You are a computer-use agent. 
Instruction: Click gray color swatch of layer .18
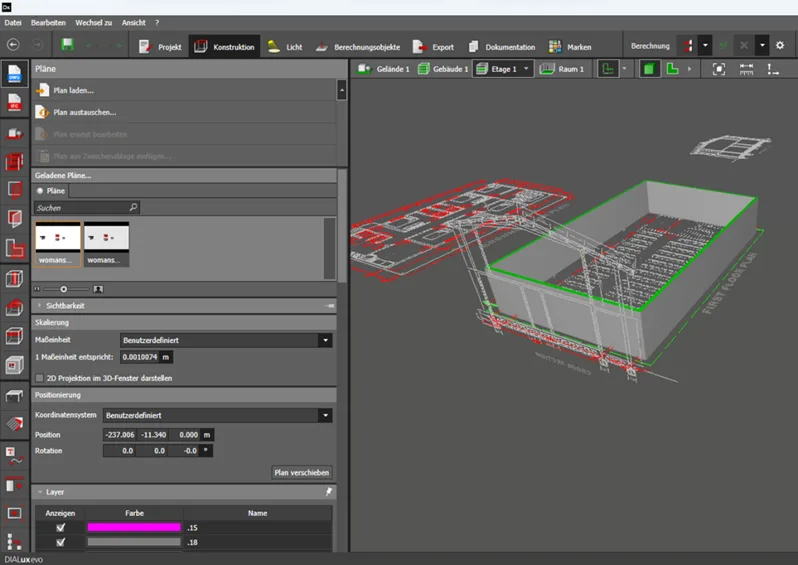[134, 542]
